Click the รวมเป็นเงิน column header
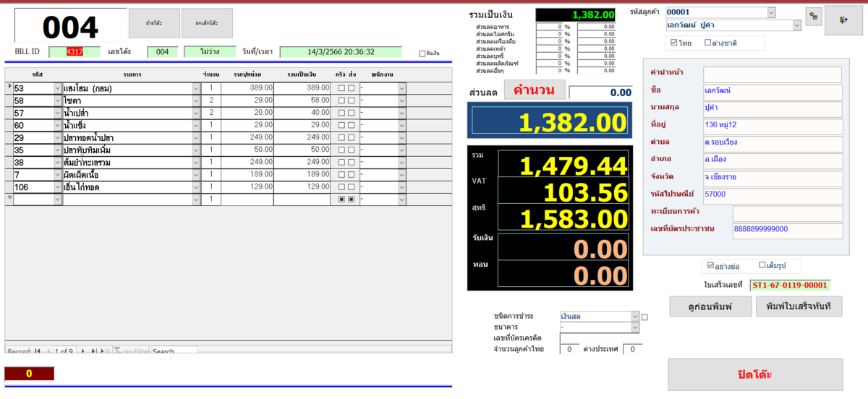 pyautogui.click(x=301, y=74)
